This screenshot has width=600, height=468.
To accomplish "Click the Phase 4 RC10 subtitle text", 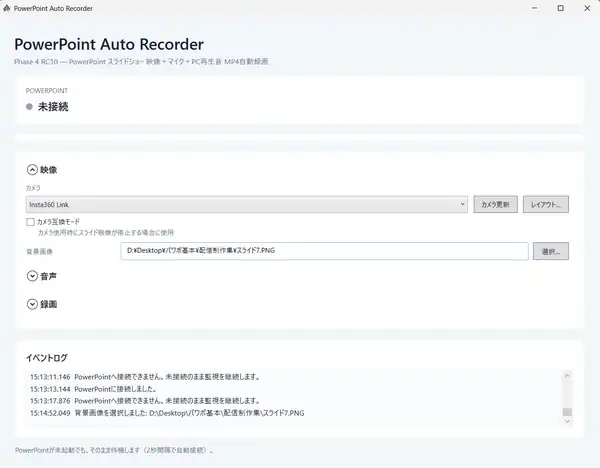I will click(141, 62).
